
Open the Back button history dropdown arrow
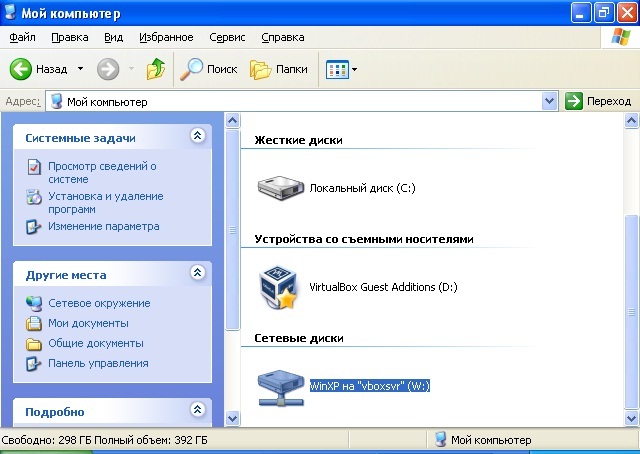[x=79, y=70]
